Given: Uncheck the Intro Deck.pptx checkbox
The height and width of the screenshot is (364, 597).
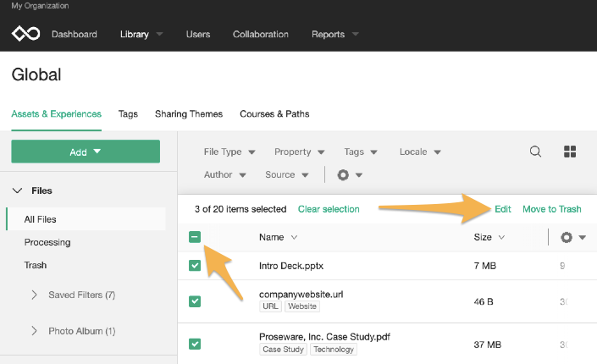Looking at the screenshot, I should click(195, 266).
